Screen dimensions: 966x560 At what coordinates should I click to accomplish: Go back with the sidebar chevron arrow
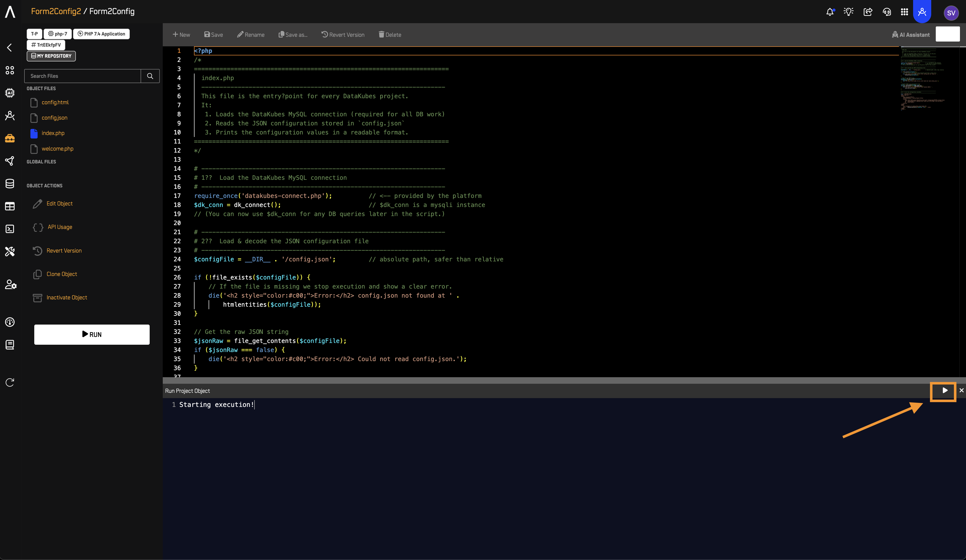10,48
